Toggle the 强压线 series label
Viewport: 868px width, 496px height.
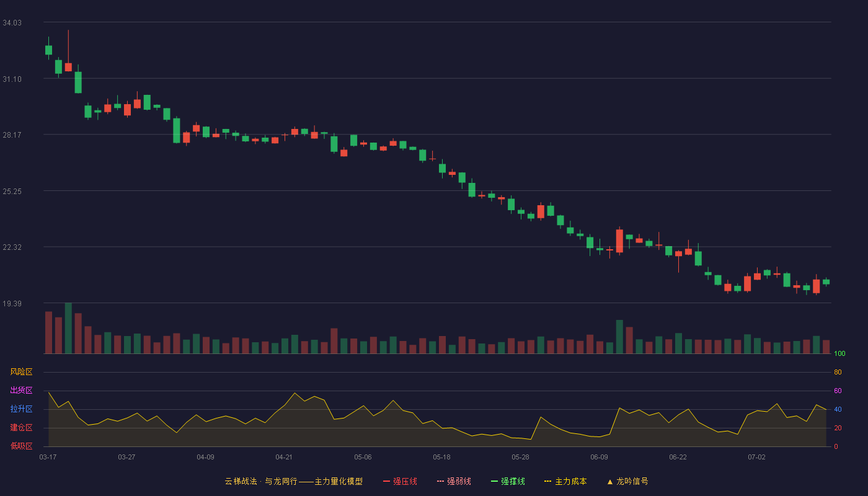pyautogui.click(x=405, y=481)
